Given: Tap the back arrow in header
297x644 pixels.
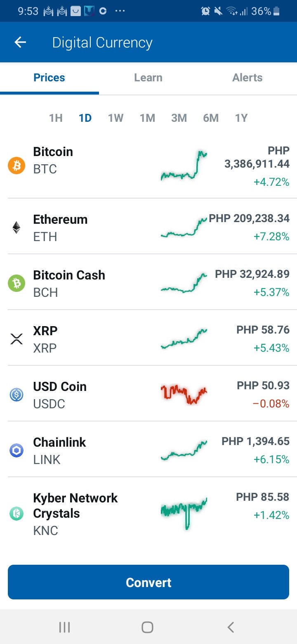Looking at the screenshot, I should (x=20, y=42).
